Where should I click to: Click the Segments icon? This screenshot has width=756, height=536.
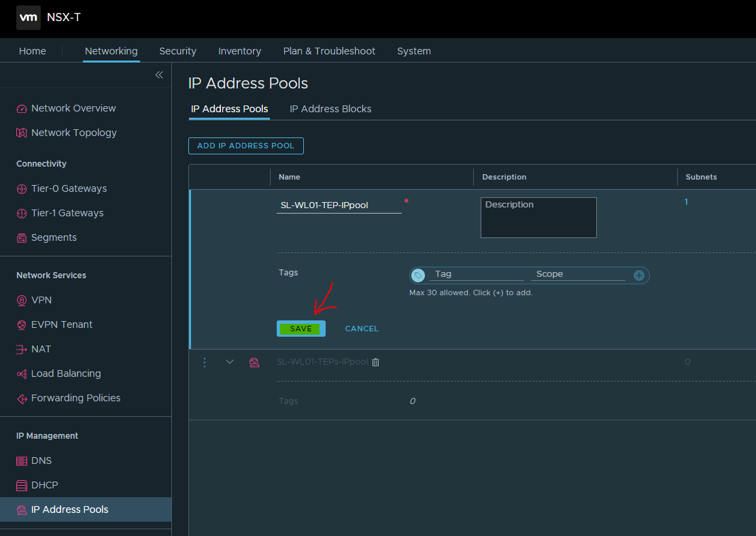(22, 238)
